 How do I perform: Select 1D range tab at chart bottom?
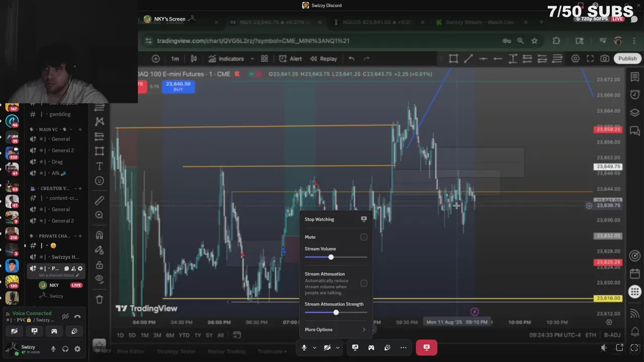tap(120, 335)
